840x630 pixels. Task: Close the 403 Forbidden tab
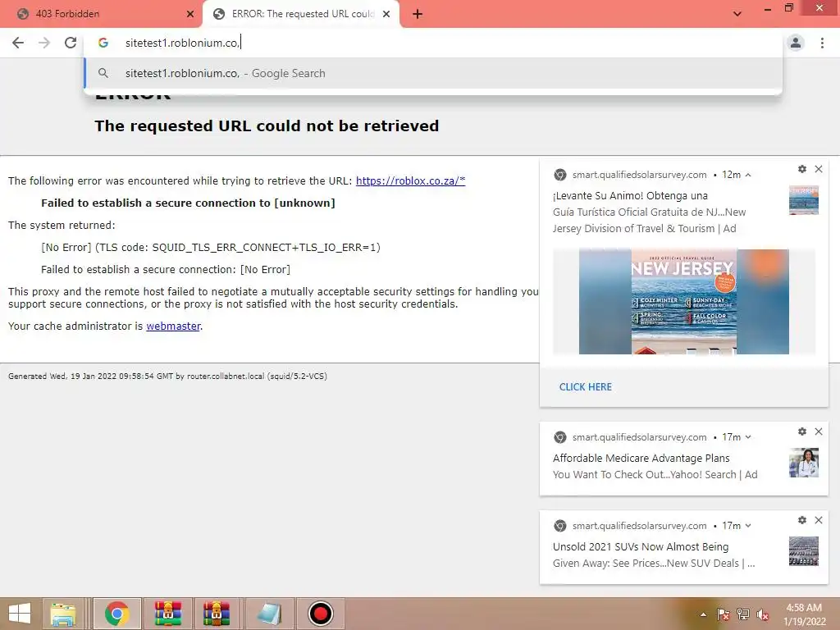pyautogui.click(x=190, y=14)
